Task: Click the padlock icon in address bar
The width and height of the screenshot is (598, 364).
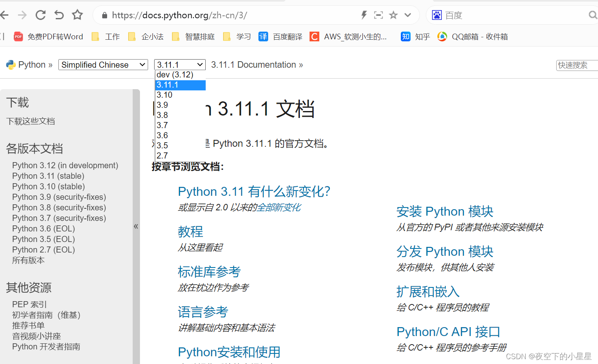Action: 105,15
